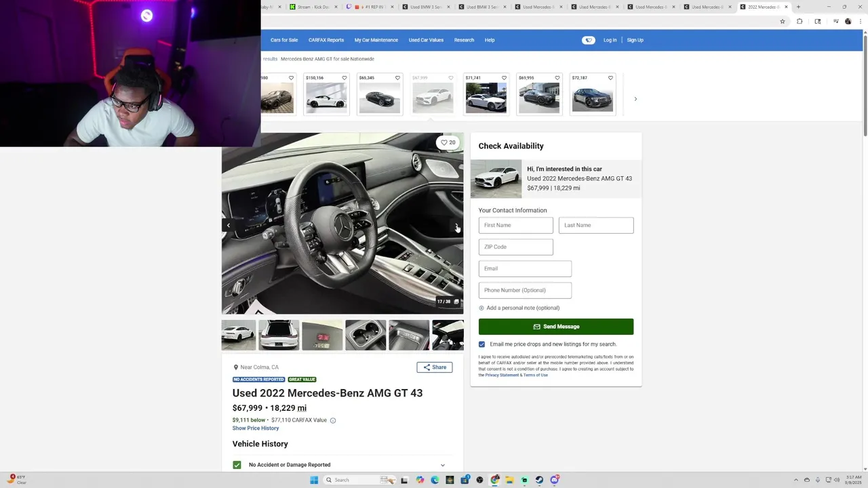This screenshot has width=868, height=488.
Task: Open the photo gallery icon beside 17/38
Action: tap(456, 302)
